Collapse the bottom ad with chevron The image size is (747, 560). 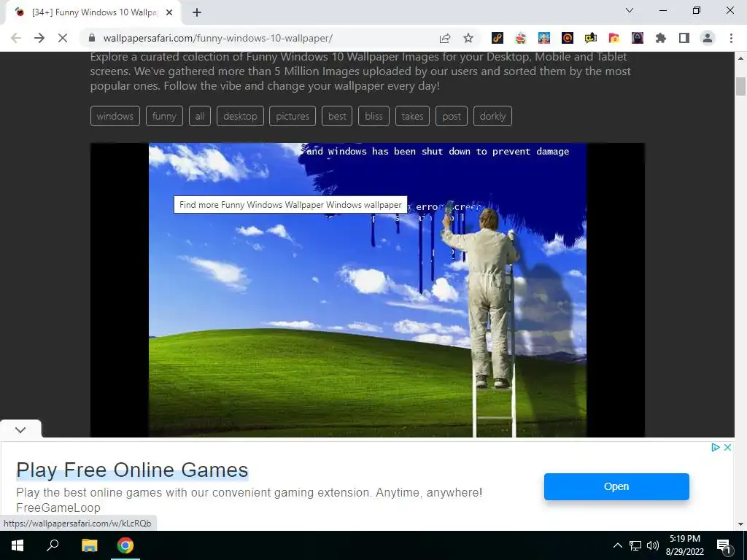20,429
